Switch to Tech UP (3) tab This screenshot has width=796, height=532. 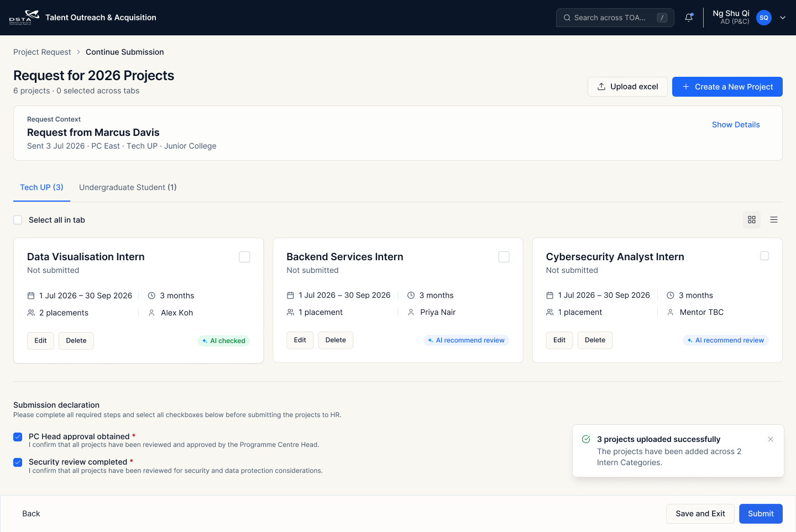(x=41, y=187)
